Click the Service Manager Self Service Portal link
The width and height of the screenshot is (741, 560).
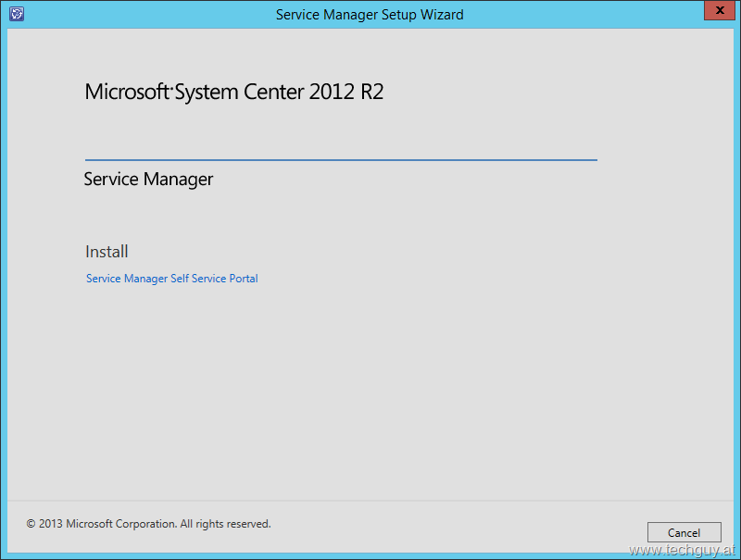[172, 279]
